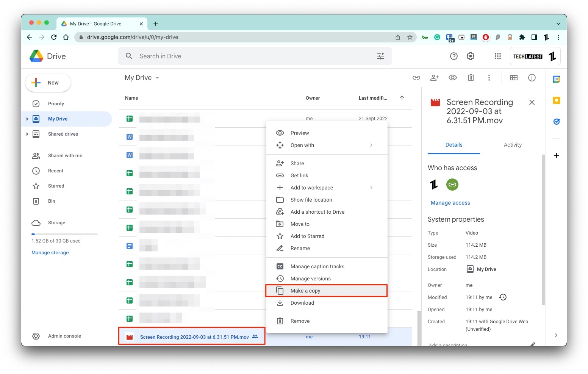Expand the My Drive breadcrumb dropdown
This screenshot has height=374, width=588.
point(158,78)
